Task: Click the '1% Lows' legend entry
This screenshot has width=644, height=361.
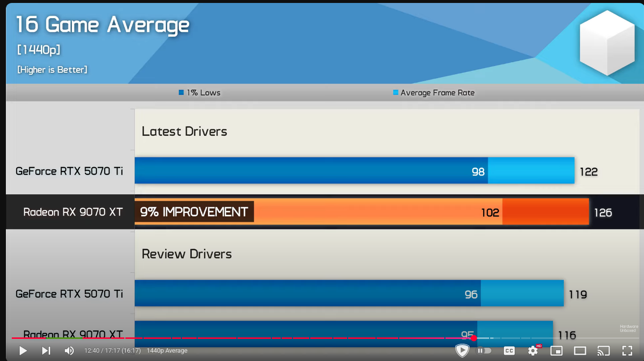Action: 200,92
